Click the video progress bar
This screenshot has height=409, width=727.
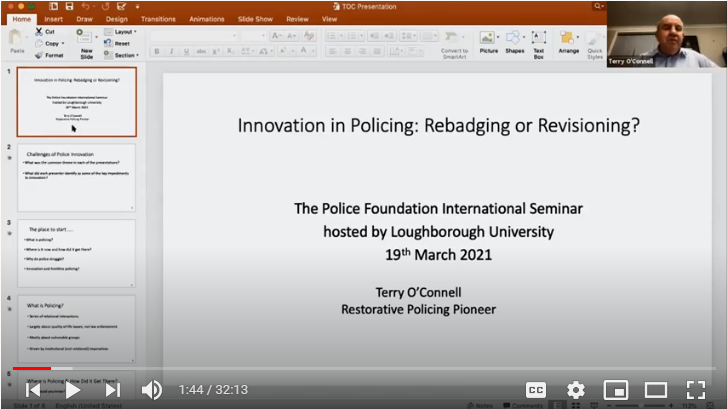click(x=364, y=369)
